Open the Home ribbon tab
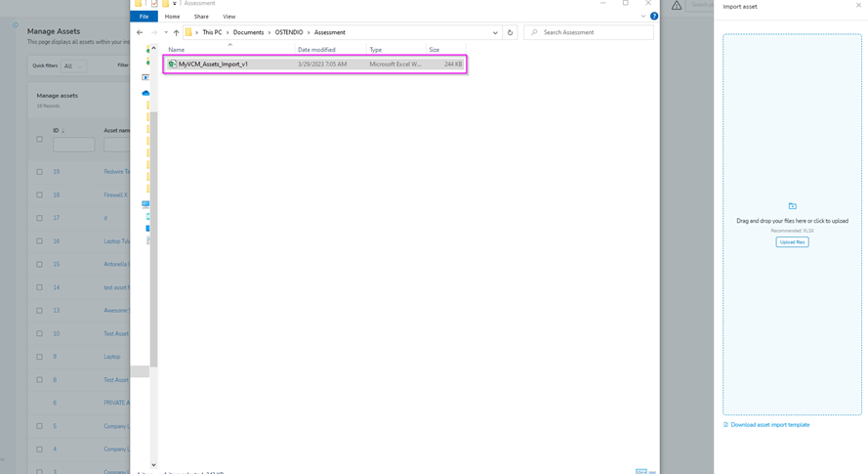 pos(172,17)
